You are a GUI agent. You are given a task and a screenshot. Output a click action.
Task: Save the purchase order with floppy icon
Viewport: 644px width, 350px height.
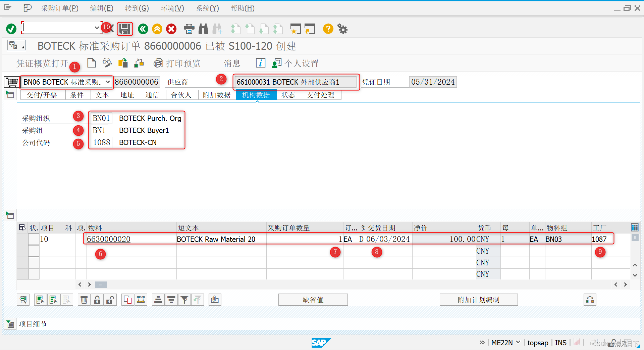point(125,29)
